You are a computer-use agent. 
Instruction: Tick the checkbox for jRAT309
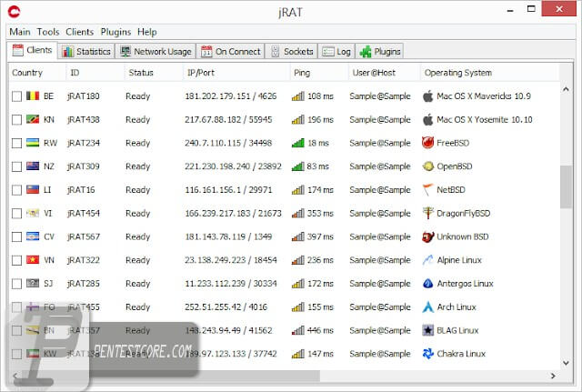click(x=16, y=166)
